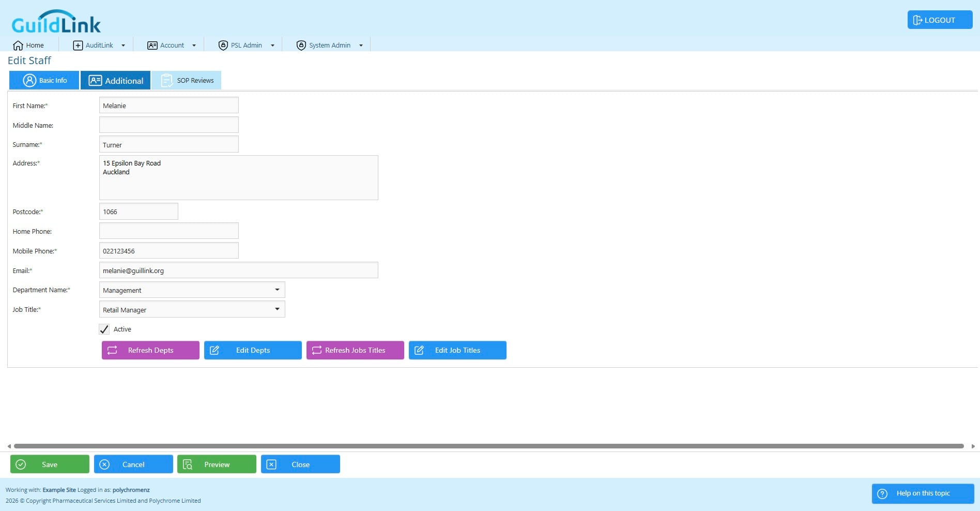Click the Preview button label
The width and height of the screenshot is (980, 511).
tap(217, 464)
